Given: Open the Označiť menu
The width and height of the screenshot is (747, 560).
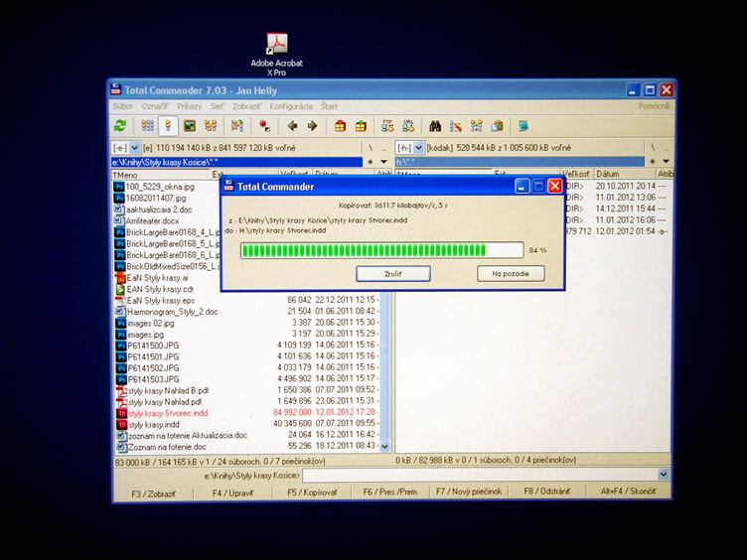Looking at the screenshot, I should 155,106.
